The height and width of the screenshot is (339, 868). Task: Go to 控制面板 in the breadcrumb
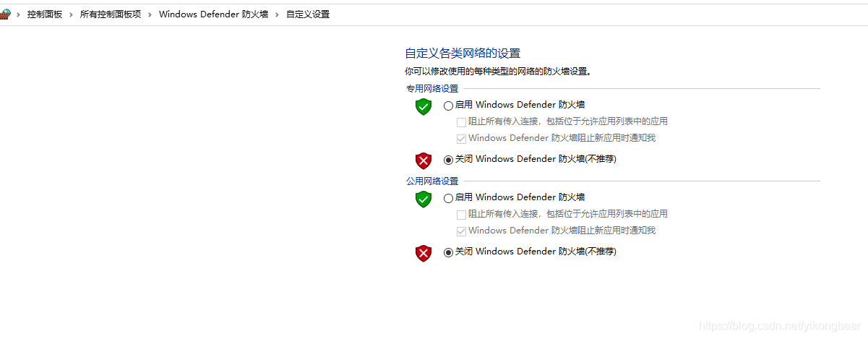(x=45, y=14)
